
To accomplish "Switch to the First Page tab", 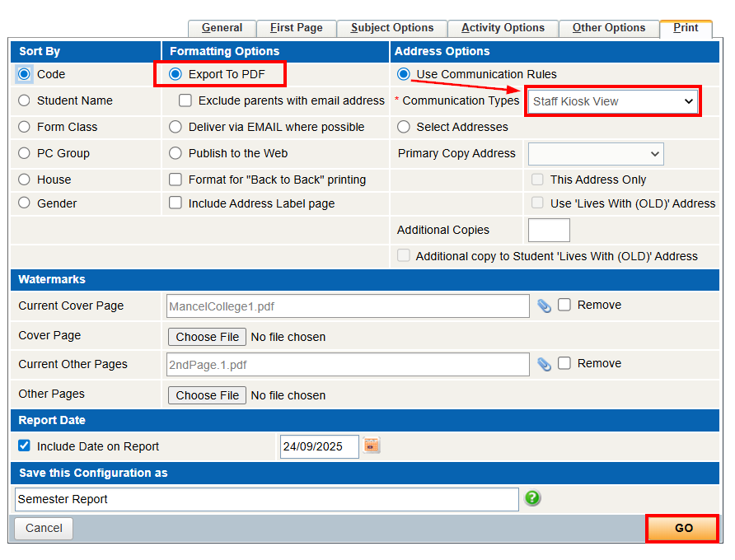I will click(x=297, y=28).
